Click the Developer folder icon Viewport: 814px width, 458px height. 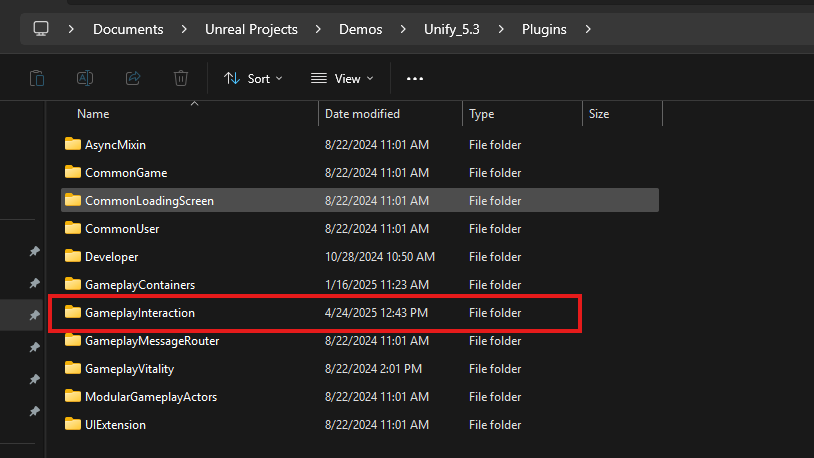73,257
